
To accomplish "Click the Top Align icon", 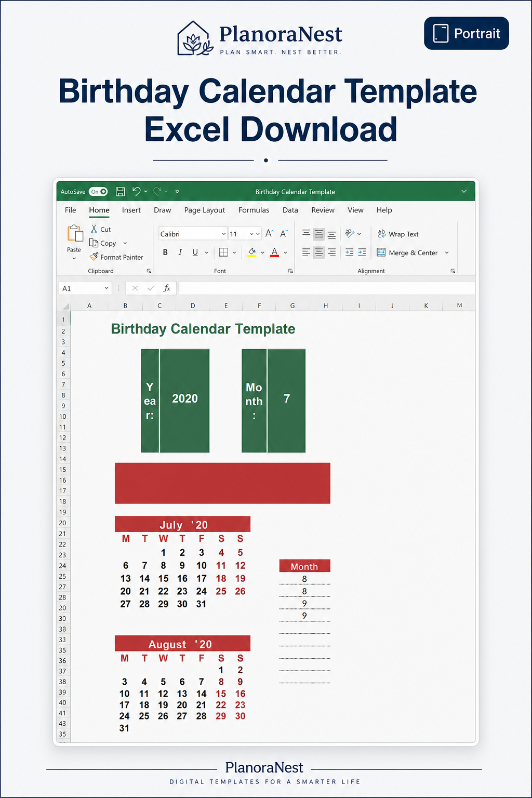I will point(307,234).
